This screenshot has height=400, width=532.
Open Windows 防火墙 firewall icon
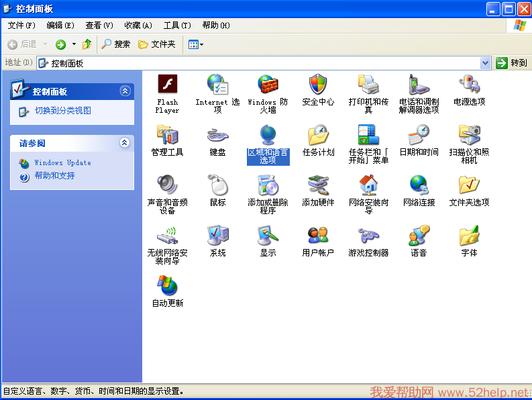pyautogui.click(x=268, y=85)
